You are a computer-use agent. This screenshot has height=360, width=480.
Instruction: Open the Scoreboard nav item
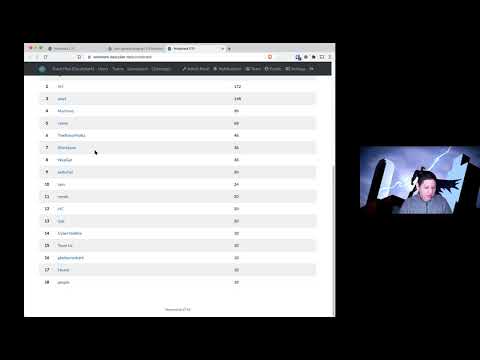pos(137,69)
